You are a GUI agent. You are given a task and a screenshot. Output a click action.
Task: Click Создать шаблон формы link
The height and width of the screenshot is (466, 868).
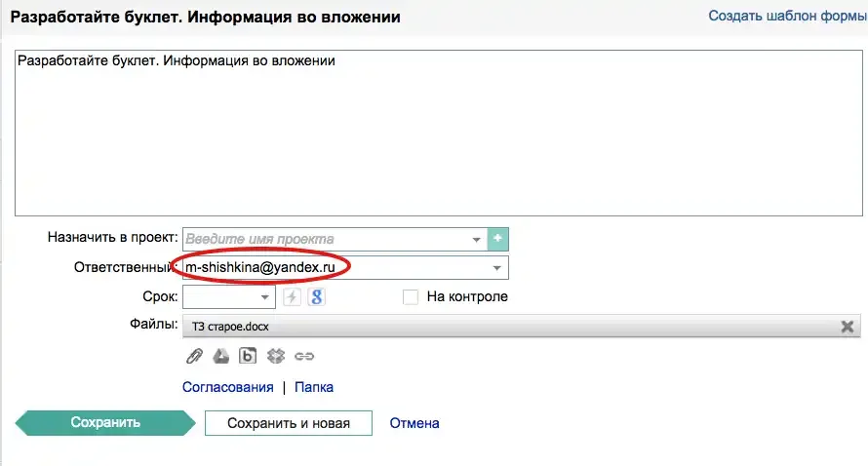pyautogui.click(x=788, y=16)
